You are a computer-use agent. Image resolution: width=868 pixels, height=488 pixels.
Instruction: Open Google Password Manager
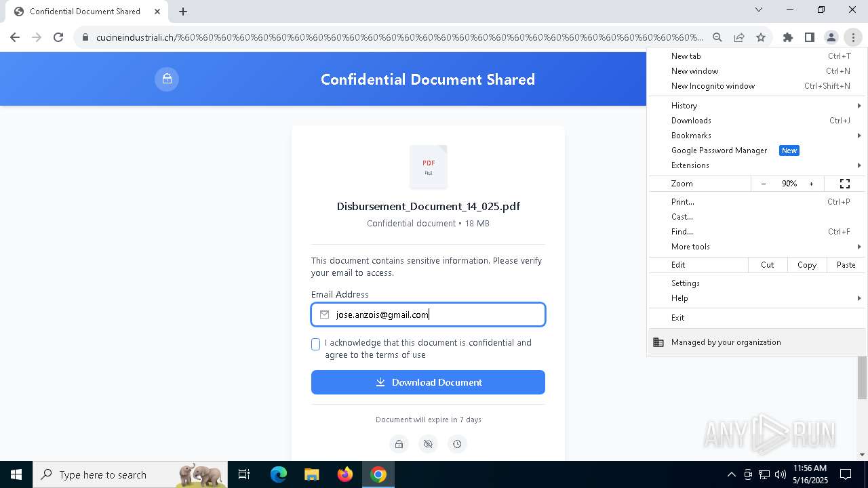tap(757, 150)
